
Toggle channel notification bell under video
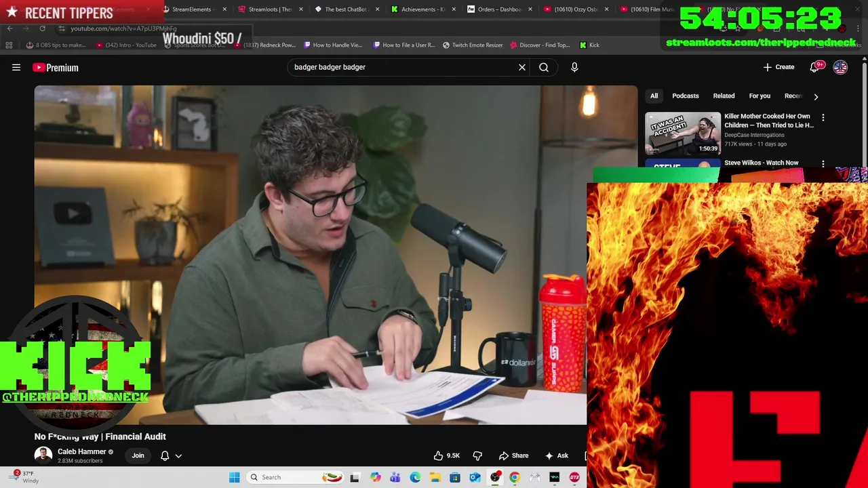(x=165, y=455)
